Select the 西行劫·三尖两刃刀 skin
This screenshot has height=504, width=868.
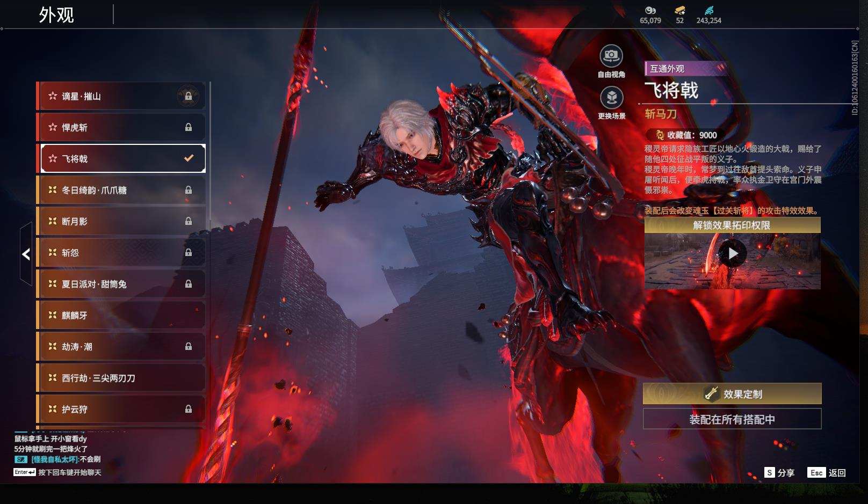[x=122, y=378]
